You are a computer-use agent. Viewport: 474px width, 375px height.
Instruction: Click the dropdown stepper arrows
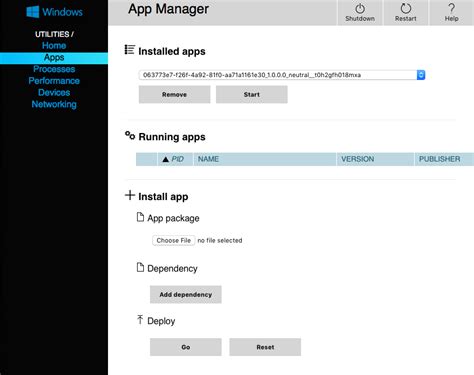(421, 75)
